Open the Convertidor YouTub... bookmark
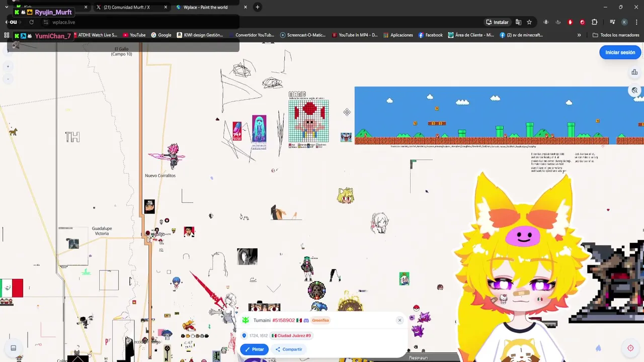644x362 pixels. (x=251, y=35)
